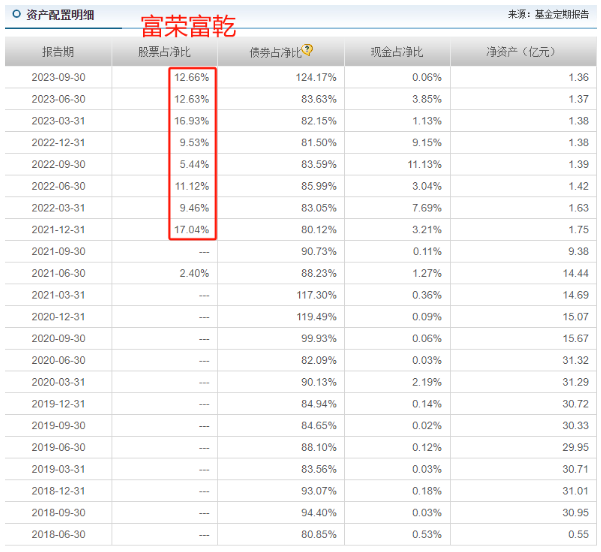The width and height of the screenshot is (601, 552).
Task: Click the circle bullet icon before 资产配置明细
Action: (16, 15)
